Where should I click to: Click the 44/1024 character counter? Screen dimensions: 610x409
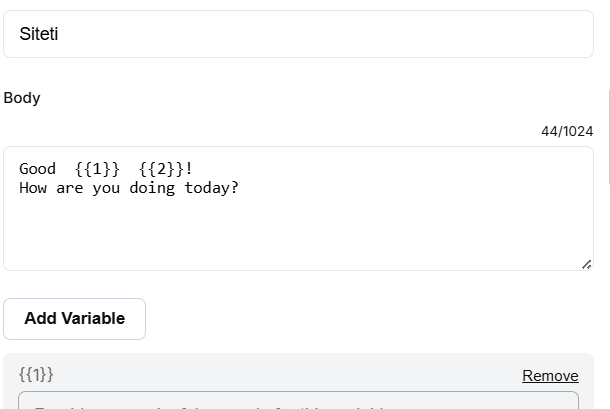pos(567,132)
